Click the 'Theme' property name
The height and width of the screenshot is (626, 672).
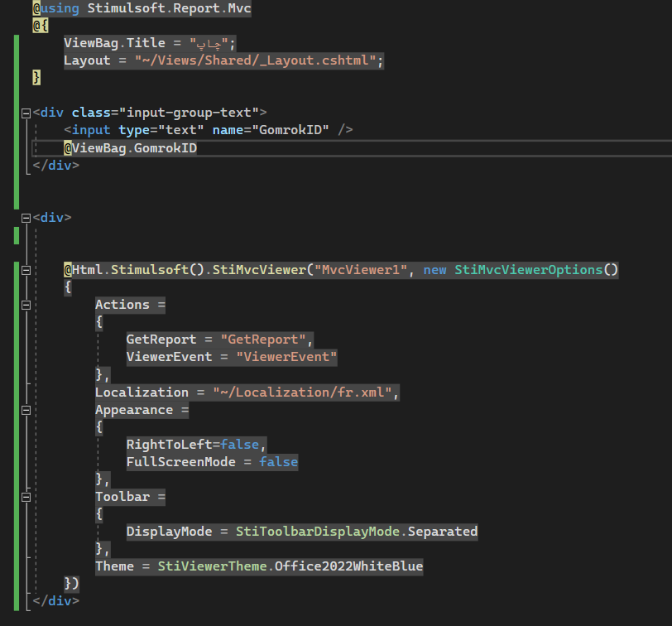114,566
